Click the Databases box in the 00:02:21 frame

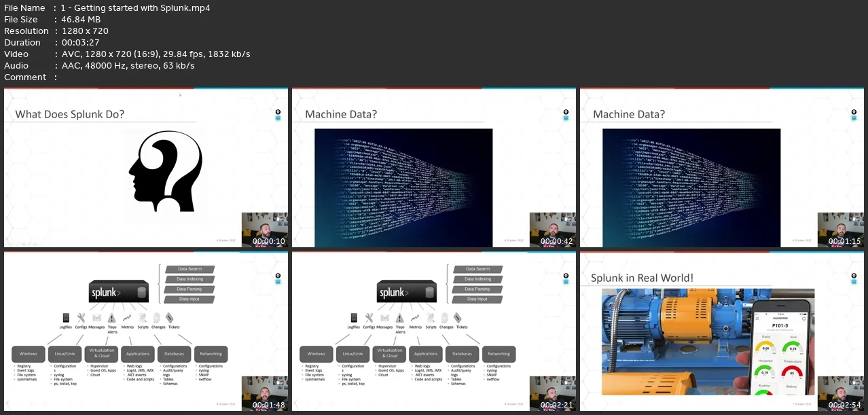463,354
